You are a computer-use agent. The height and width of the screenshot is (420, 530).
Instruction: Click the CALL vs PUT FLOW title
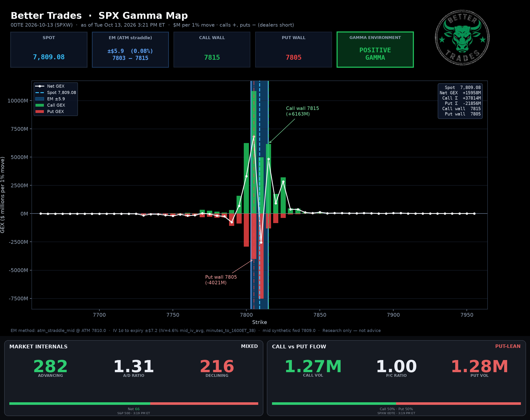click(x=299, y=346)
